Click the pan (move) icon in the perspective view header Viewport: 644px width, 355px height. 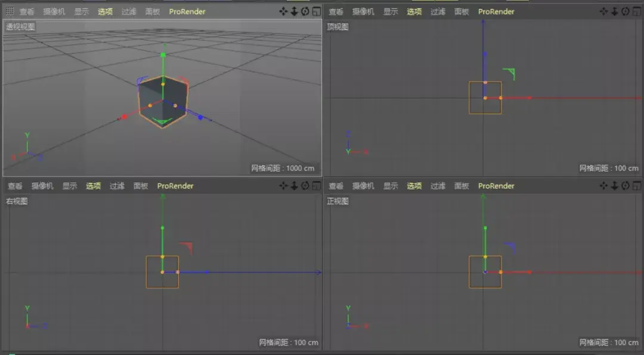coord(283,11)
